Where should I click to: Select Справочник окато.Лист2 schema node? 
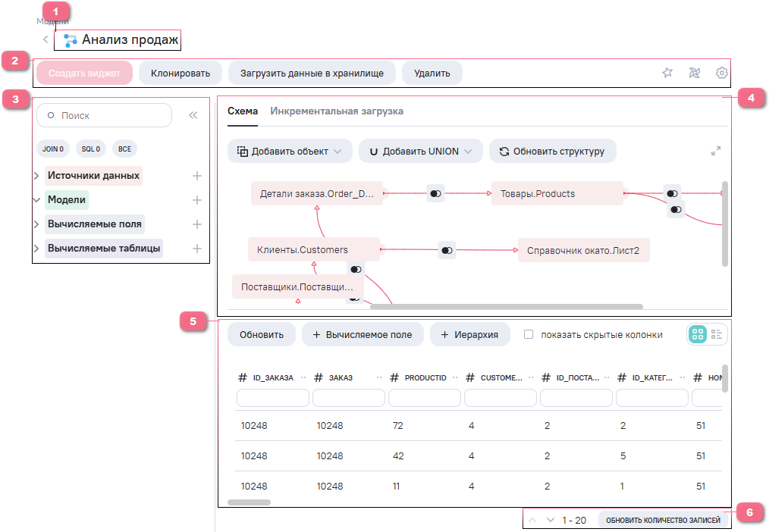584,250
